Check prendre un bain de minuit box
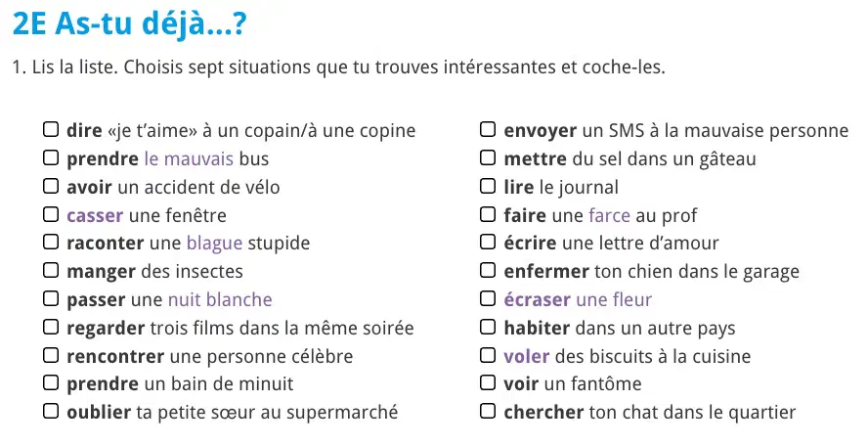Image resolution: width=868 pixels, height=446 pixels. coord(51,382)
